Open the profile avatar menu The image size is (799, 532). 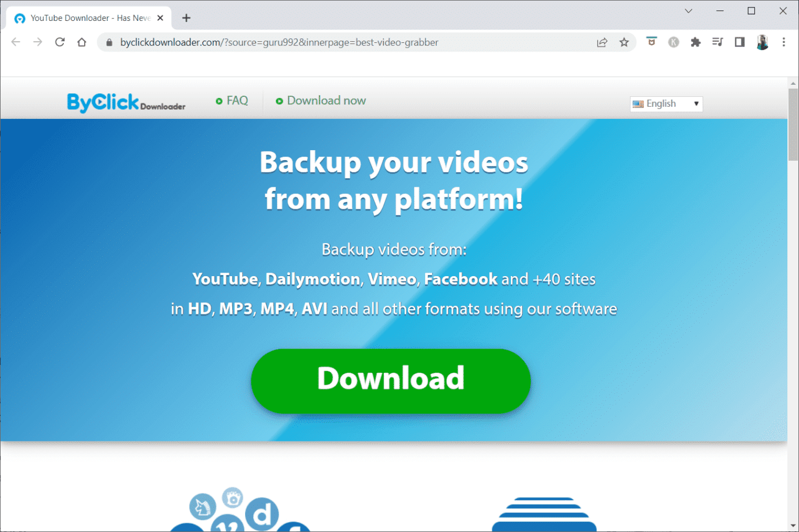[762, 42]
